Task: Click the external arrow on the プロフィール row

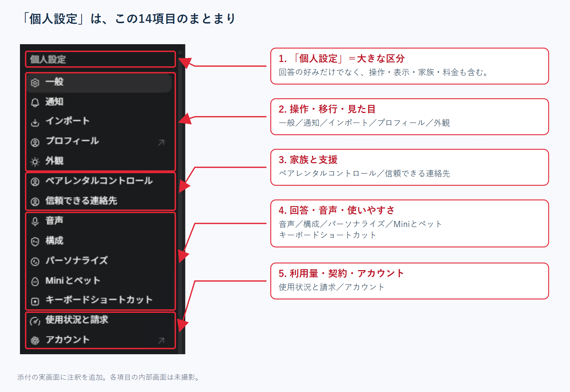Action: click(161, 143)
